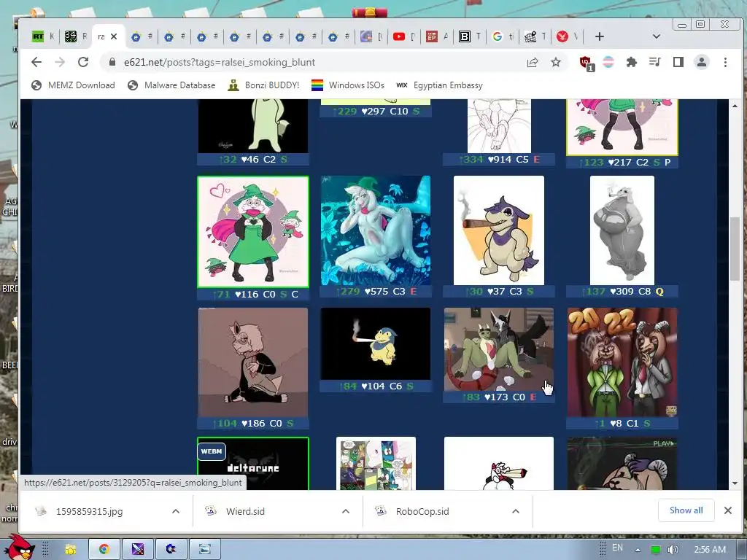
Task: Open the tab search chevron
Action: coord(656,36)
